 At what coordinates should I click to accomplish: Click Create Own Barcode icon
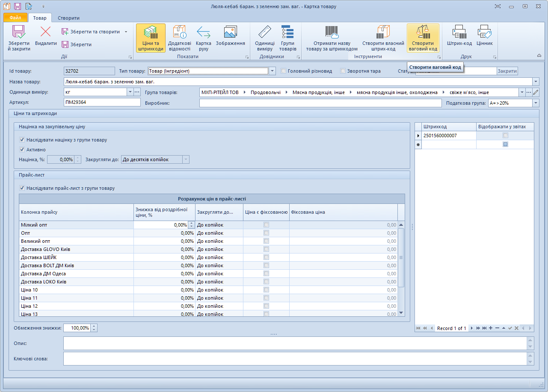[383, 38]
